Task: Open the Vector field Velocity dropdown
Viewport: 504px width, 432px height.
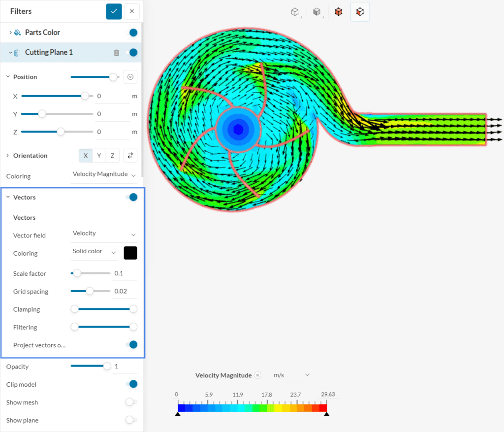Action: coord(104,233)
